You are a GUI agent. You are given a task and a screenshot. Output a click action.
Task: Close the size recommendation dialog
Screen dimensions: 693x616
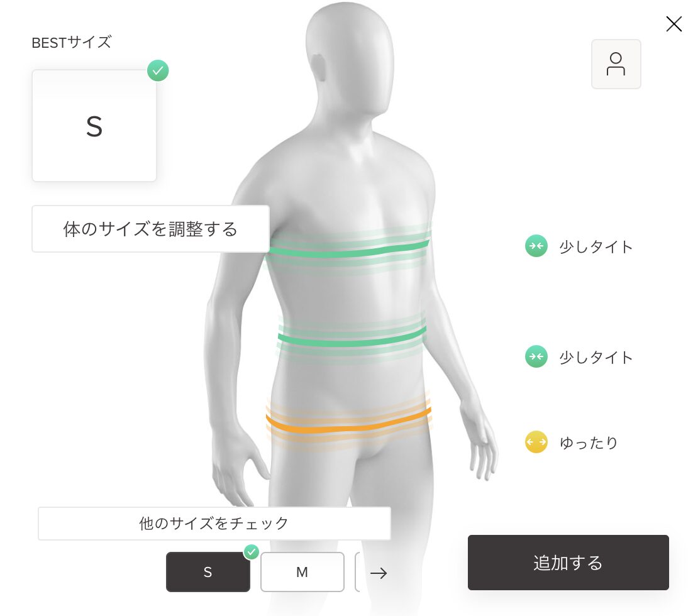coord(674,24)
